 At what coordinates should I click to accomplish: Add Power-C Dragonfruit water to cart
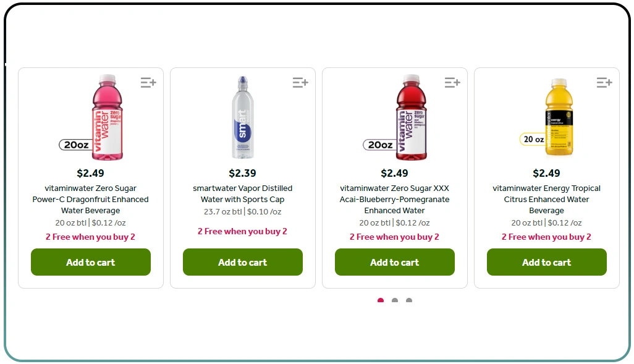(x=90, y=262)
